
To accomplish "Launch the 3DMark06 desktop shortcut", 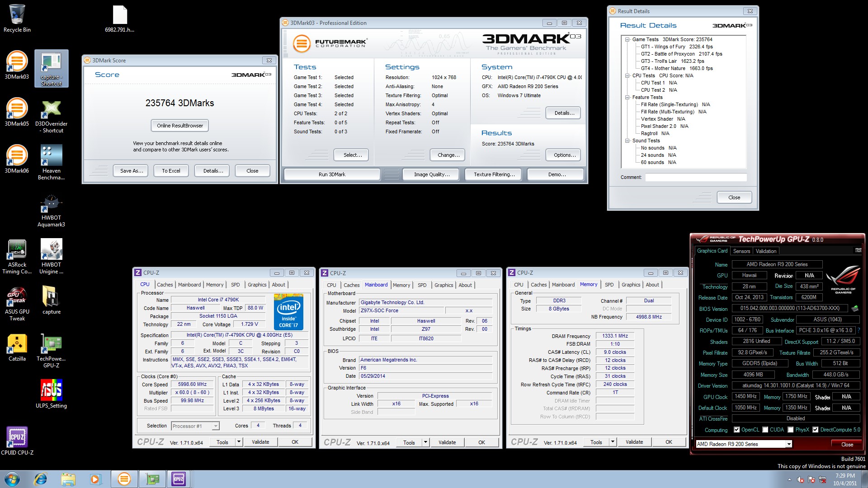I will pyautogui.click(x=17, y=160).
